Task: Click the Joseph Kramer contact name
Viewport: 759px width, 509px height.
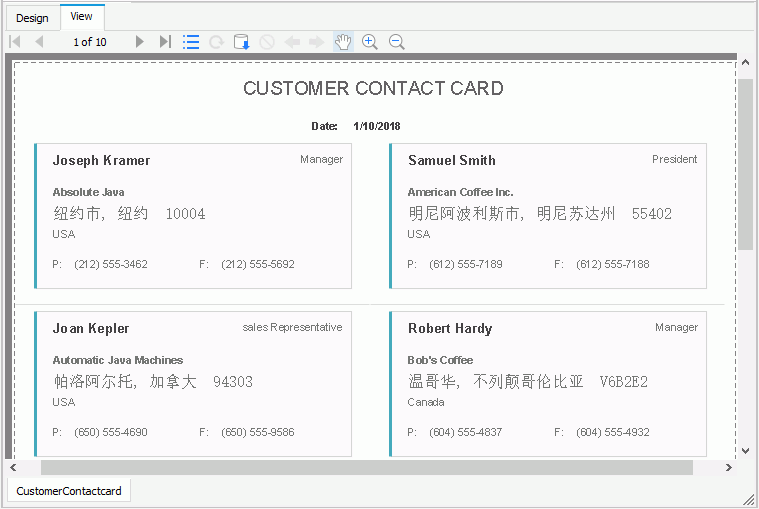Action: 101,160
